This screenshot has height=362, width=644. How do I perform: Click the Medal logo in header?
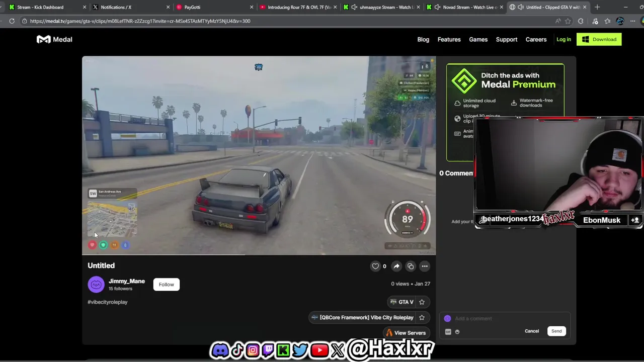54,39
